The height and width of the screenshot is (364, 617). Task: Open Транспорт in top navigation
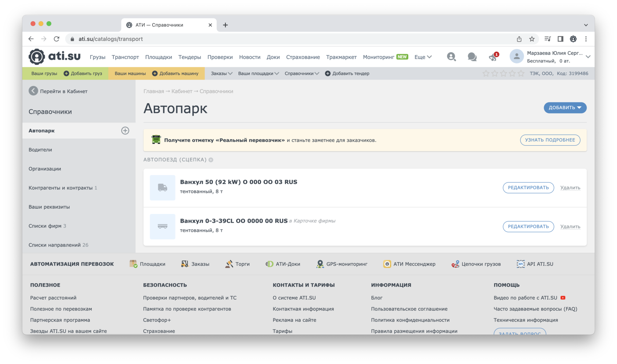[x=125, y=57]
